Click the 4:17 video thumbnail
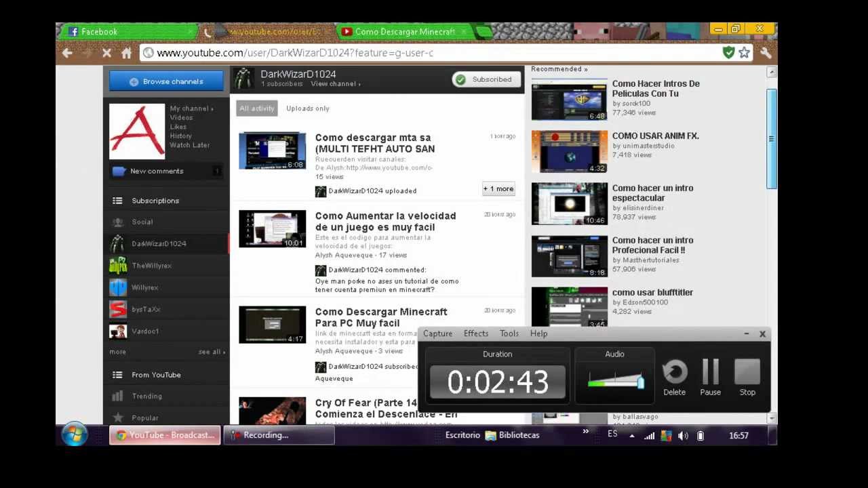The image size is (868, 488). [x=272, y=325]
